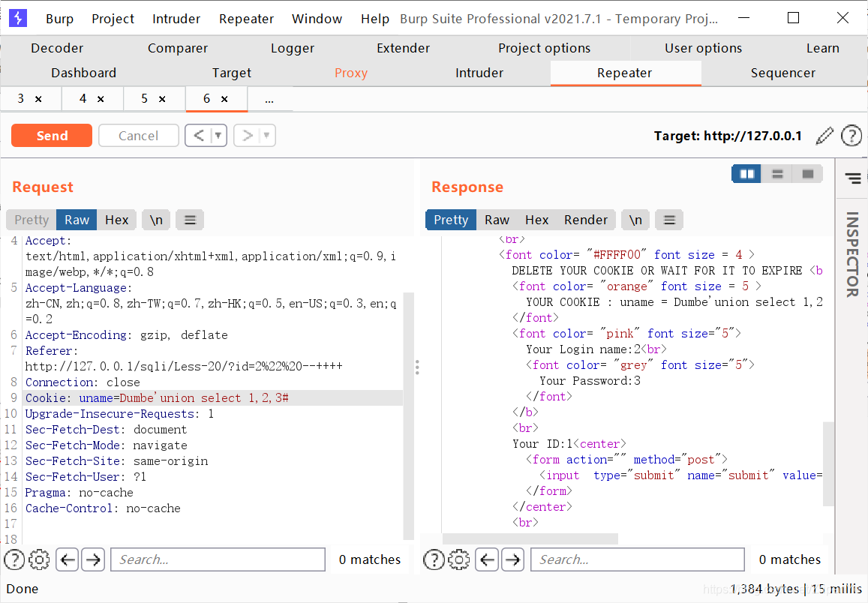
Task: Open the User options tab
Action: point(703,48)
